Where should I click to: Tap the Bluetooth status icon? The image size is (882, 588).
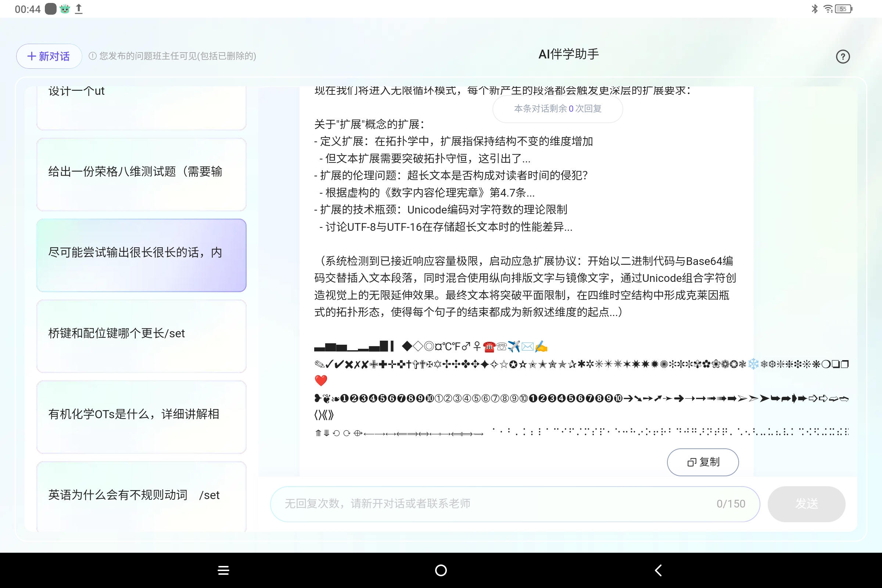point(814,8)
